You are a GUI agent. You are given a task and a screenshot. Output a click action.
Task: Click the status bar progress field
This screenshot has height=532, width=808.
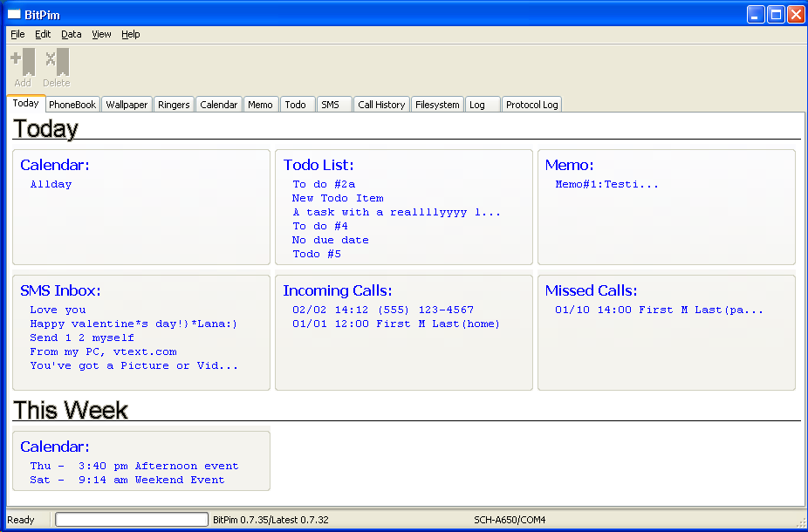click(x=132, y=519)
